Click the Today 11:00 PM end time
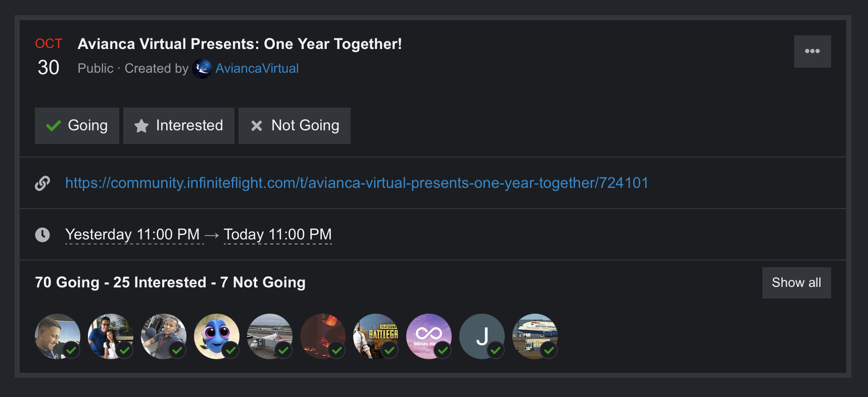Image resolution: width=868 pixels, height=397 pixels. point(277,234)
